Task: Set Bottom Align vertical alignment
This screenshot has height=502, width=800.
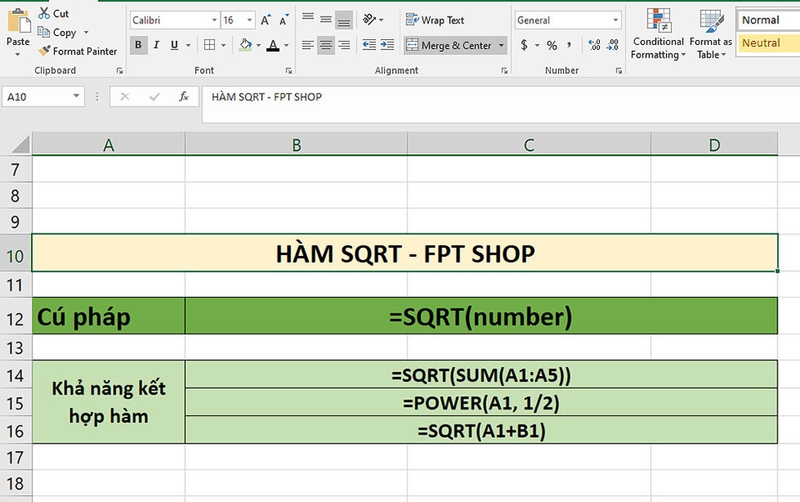Action: [344, 20]
